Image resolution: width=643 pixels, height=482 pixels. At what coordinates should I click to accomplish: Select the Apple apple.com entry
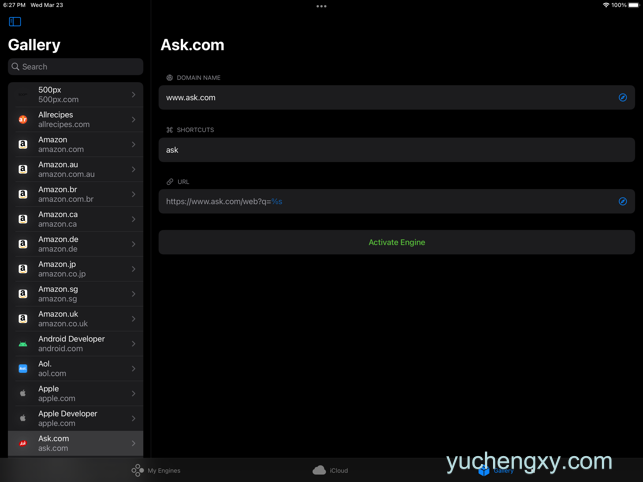tap(75, 393)
